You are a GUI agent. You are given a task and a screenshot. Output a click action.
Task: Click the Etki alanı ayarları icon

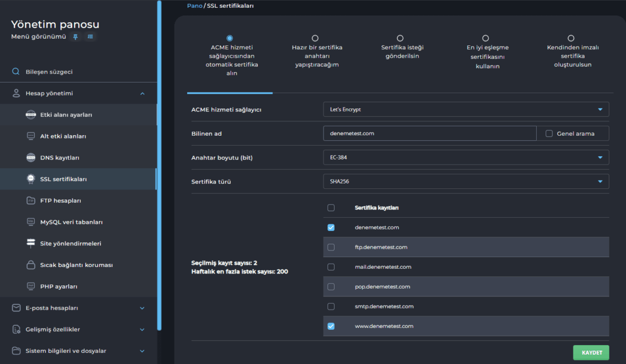(x=31, y=115)
